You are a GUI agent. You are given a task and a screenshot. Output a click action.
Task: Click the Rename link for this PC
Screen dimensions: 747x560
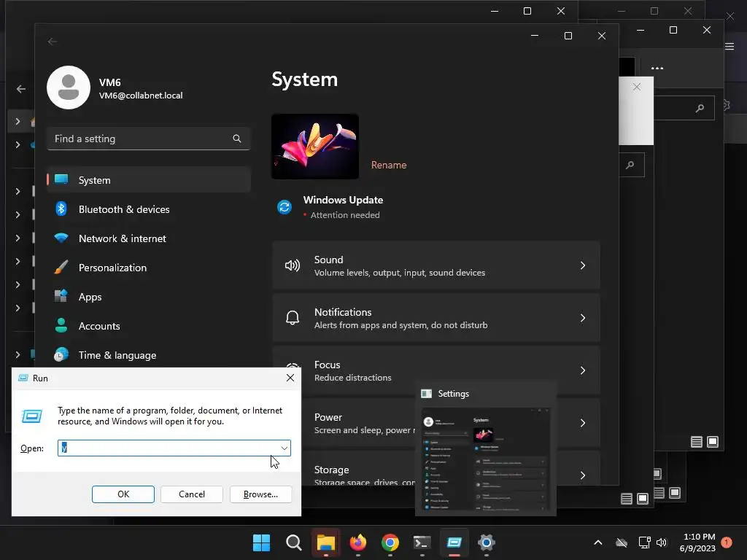click(389, 165)
